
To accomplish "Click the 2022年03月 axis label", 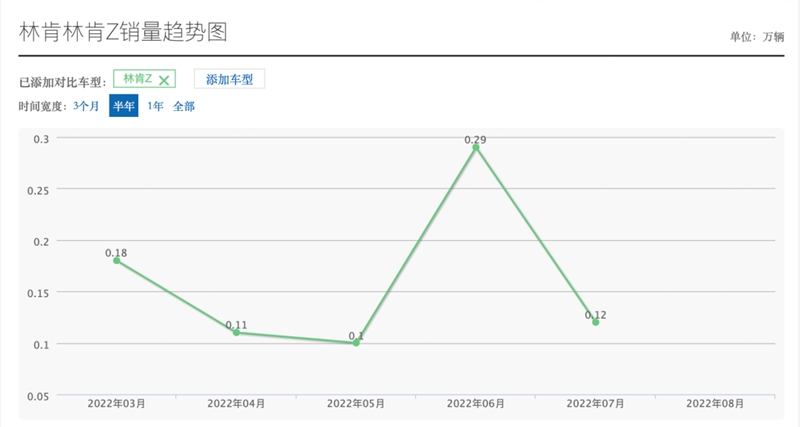I will pyautogui.click(x=116, y=404).
